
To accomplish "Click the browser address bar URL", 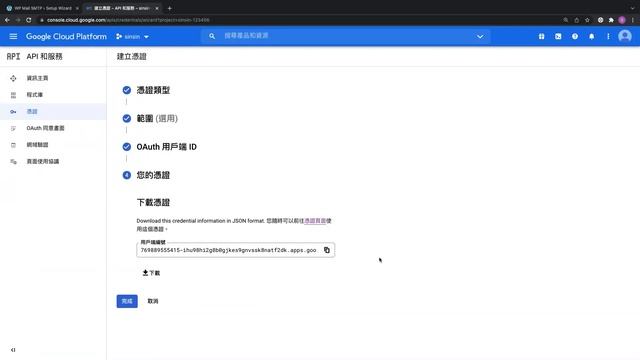I will pos(128,20).
